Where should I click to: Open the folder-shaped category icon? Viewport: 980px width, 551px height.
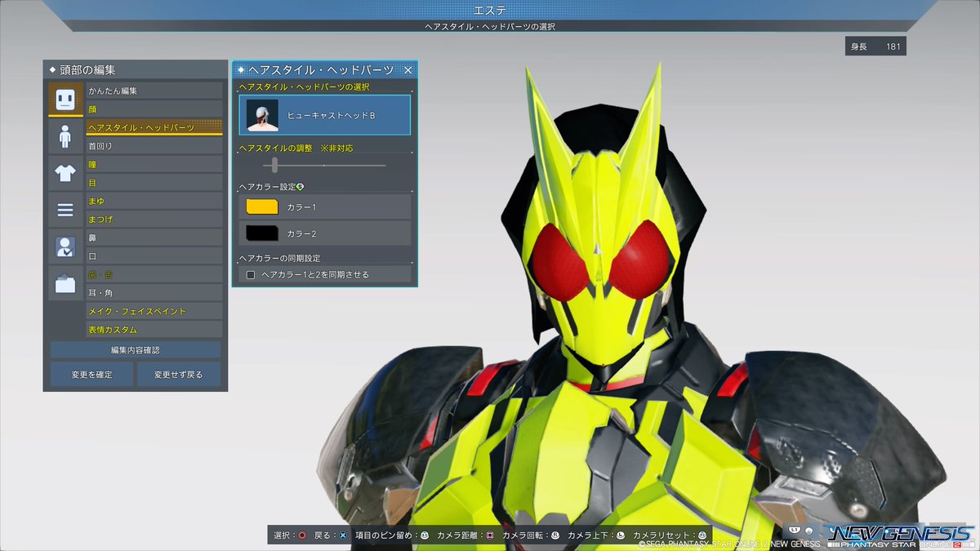tap(65, 284)
